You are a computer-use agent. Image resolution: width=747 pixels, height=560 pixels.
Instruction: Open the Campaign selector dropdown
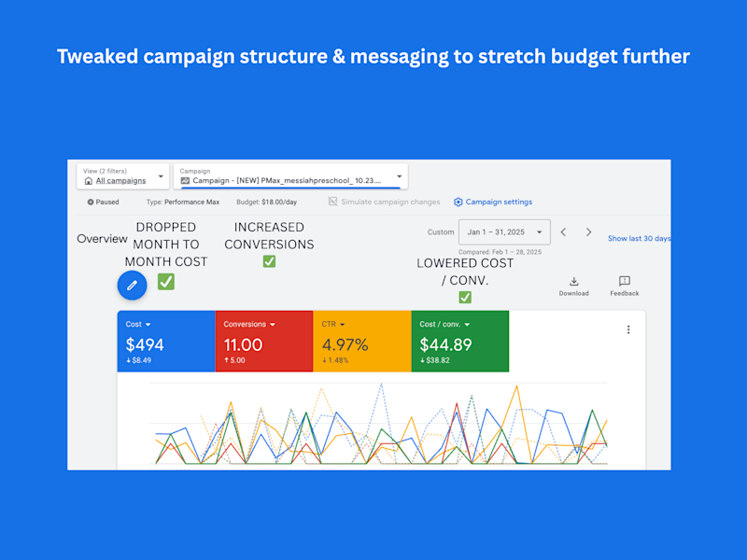click(x=290, y=176)
